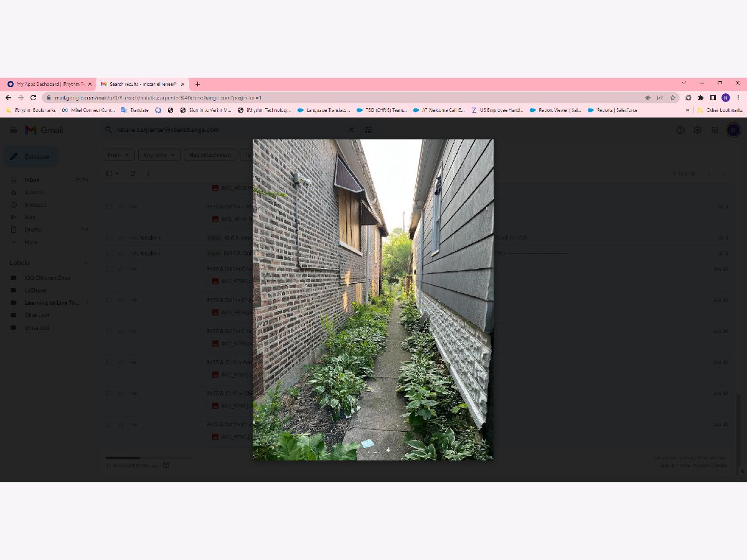
Task: Click the storage usage progress bar
Action: coord(148,458)
